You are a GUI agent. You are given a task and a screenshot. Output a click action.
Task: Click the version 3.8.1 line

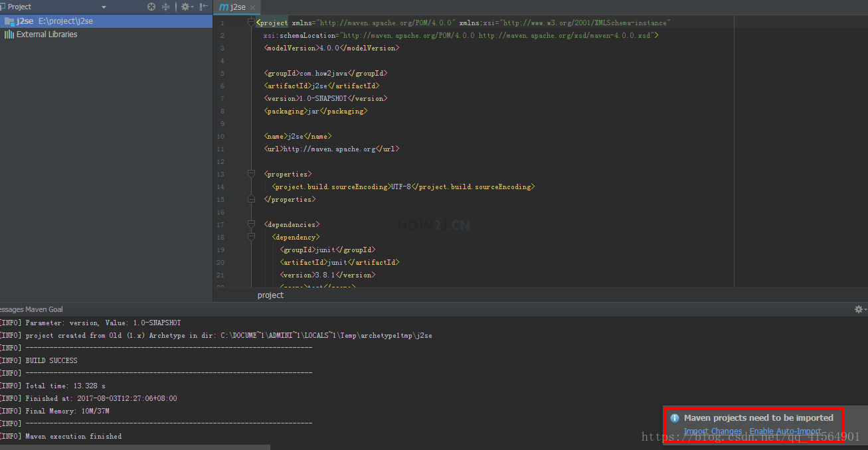[327, 275]
